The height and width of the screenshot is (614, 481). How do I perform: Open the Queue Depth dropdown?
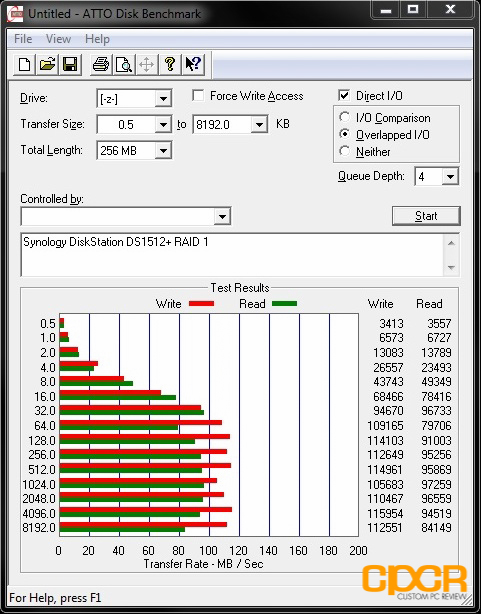pyautogui.click(x=450, y=177)
